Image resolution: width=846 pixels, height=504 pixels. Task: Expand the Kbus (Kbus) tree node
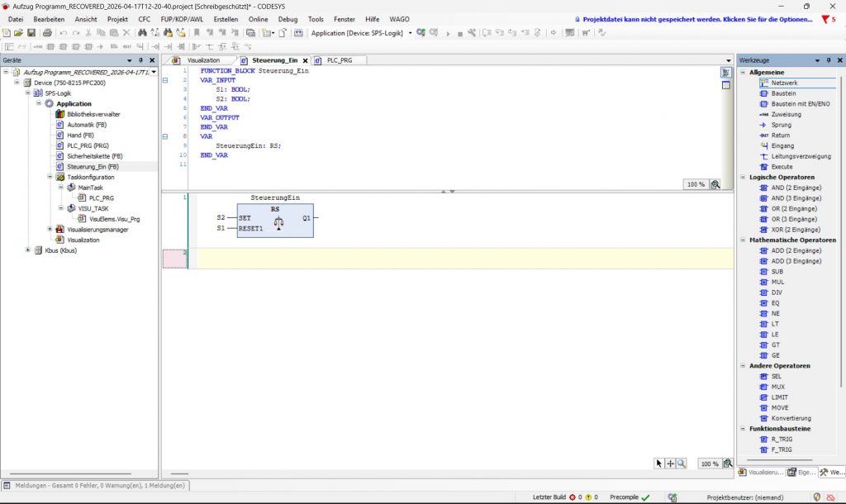pos(28,250)
